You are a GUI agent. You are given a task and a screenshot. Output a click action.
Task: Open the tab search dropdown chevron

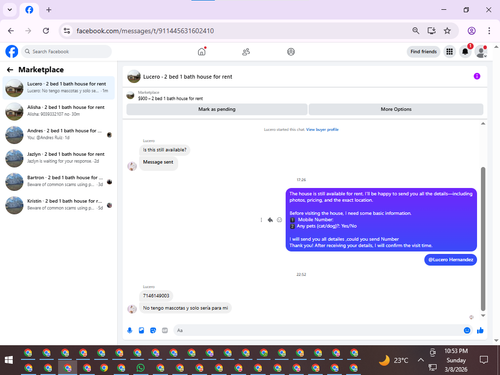click(x=10, y=10)
